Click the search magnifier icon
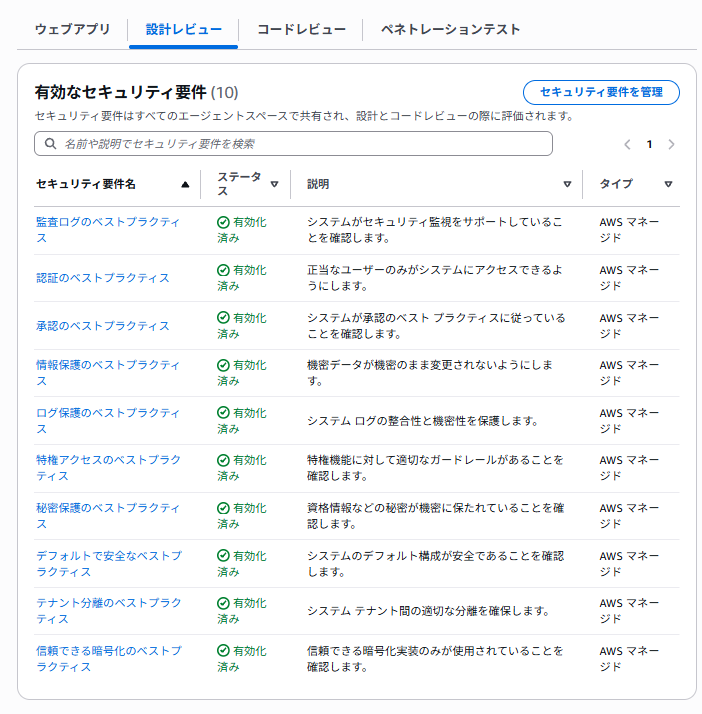Screen dimensions: 702x714 48,144
